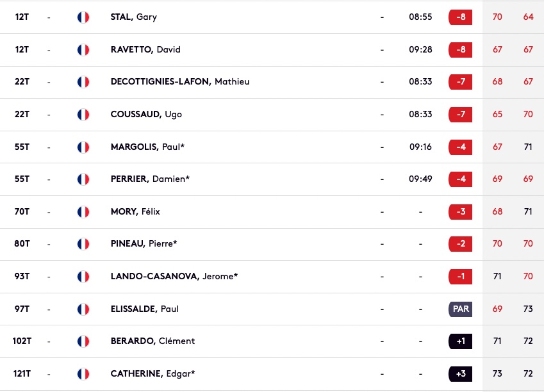Open DECOTTIGNIES-LAFON, Mathieu player row
Viewport: 544px width, 392px height.
coord(272,82)
